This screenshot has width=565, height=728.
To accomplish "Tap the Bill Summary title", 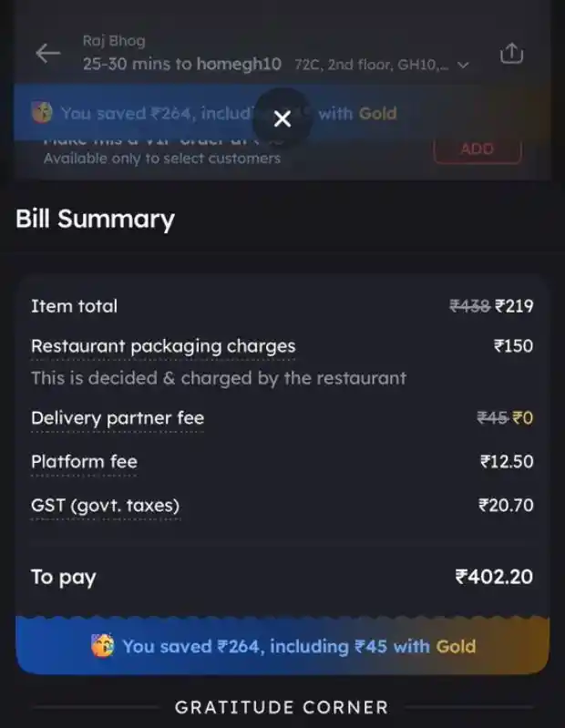I will tap(95, 219).
